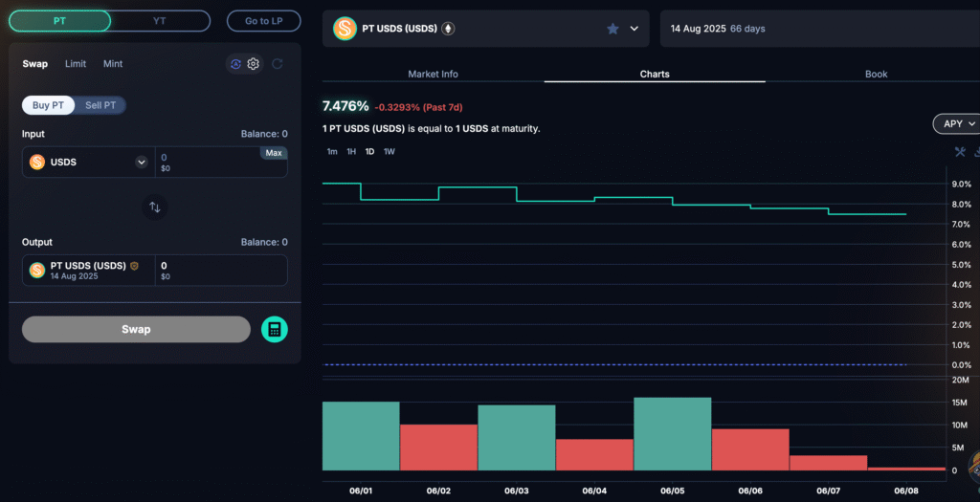Open the PT USDS (USDS) market selector

pos(485,29)
